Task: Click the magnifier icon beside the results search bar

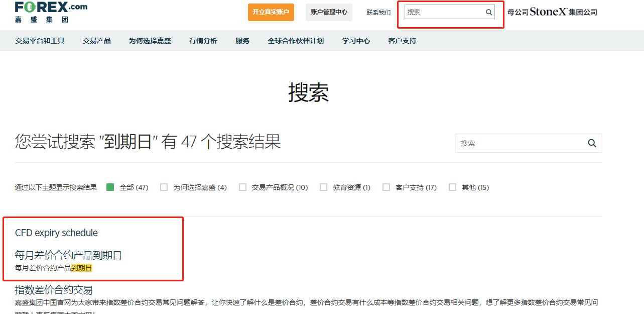Action: 591,143
